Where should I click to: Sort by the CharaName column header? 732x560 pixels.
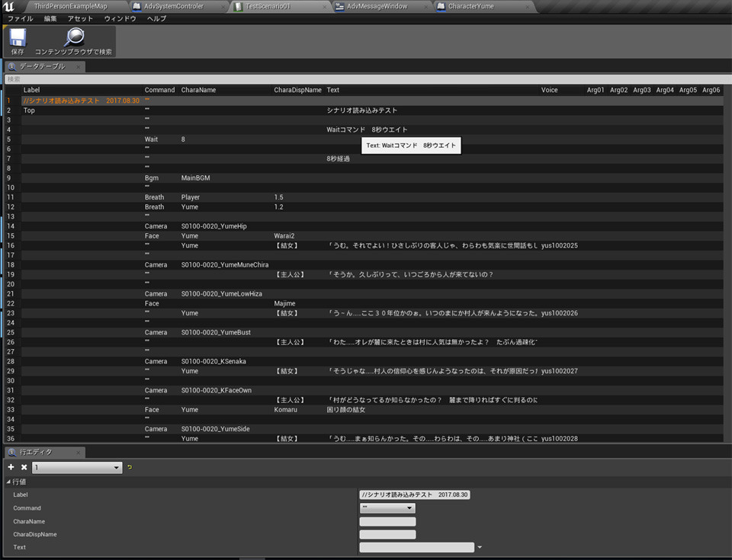pyautogui.click(x=198, y=90)
